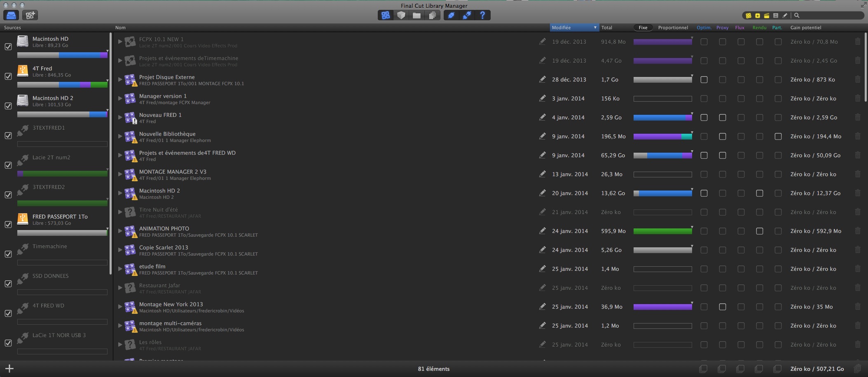Click the add source plus button
This screenshot has width=868, height=377.
pos(9,368)
